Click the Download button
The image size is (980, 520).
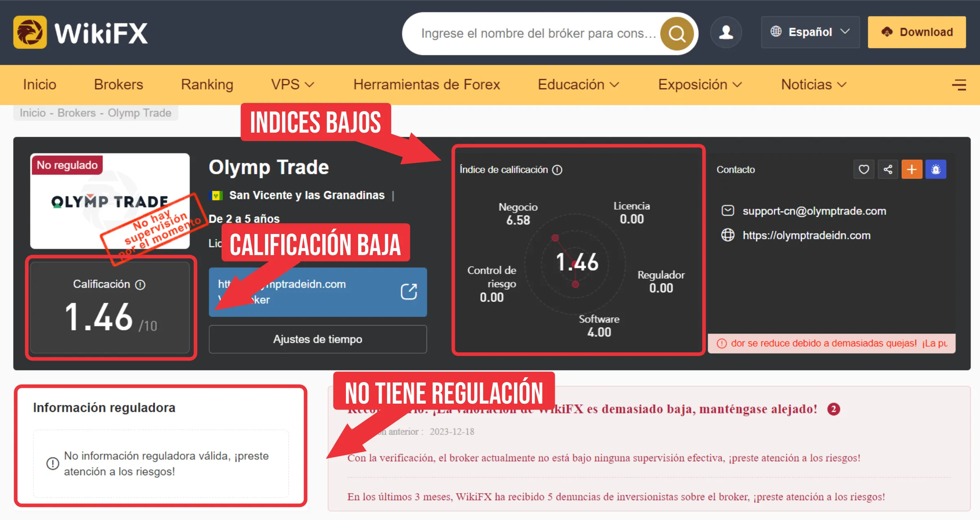coord(917,32)
